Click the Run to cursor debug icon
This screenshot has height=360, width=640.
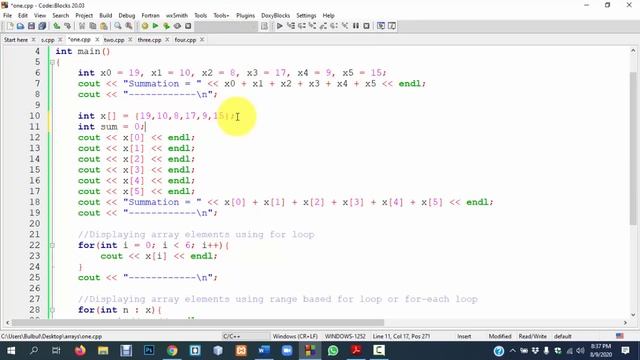click(291, 26)
